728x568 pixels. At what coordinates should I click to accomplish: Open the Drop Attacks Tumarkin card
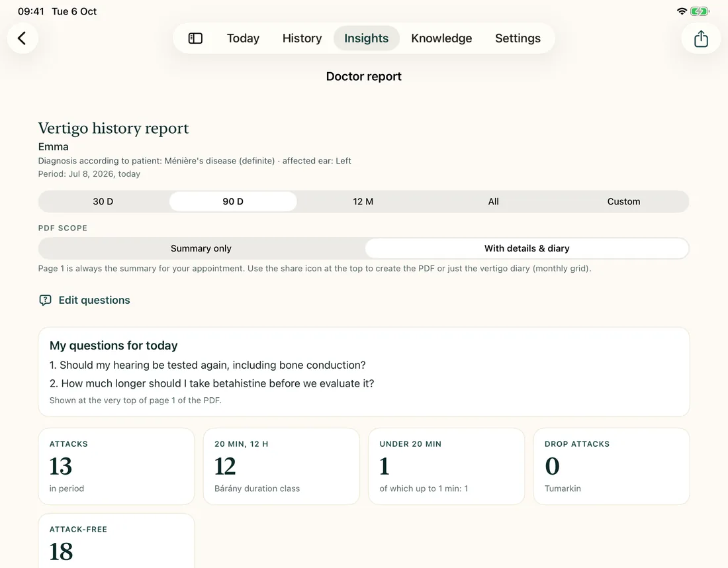pos(612,466)
